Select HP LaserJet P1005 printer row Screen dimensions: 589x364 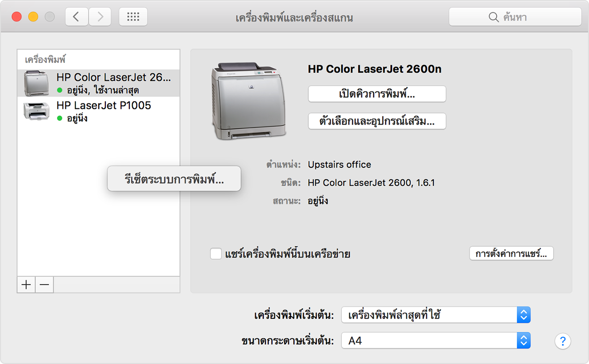tap(98, 111)
